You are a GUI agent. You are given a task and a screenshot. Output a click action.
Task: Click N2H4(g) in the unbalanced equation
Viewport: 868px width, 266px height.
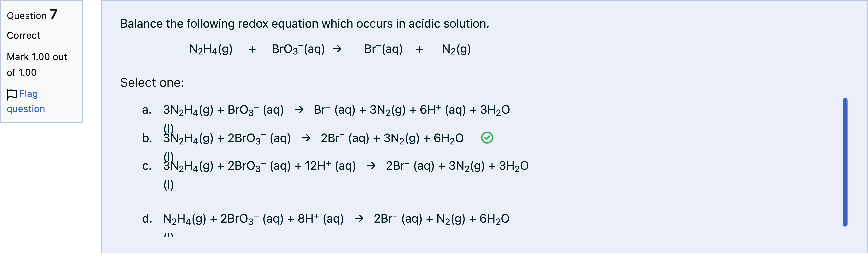(211, 49)
